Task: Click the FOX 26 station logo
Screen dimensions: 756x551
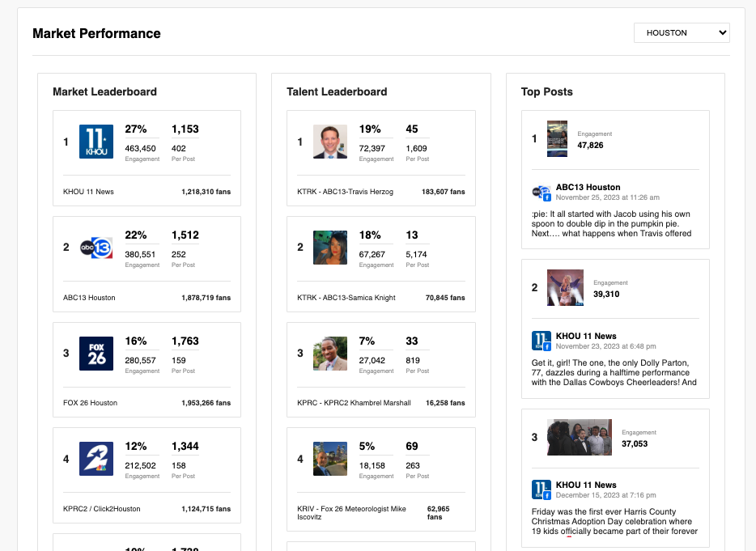Action: 96,354
